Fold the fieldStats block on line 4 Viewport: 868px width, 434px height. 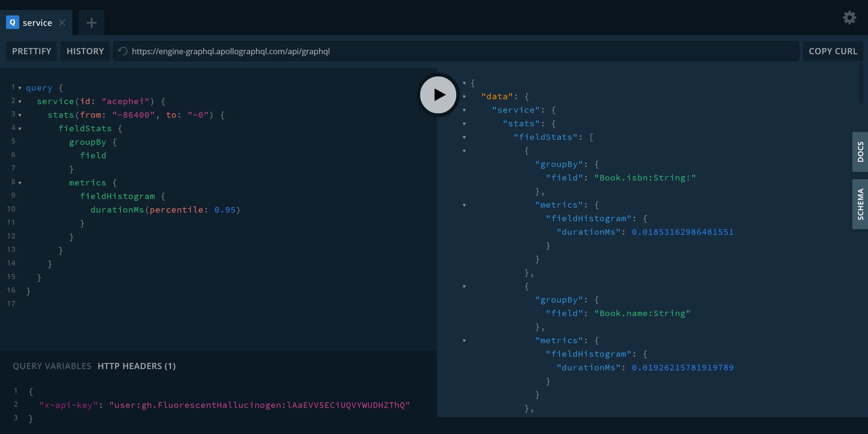(x=20, y=129)
